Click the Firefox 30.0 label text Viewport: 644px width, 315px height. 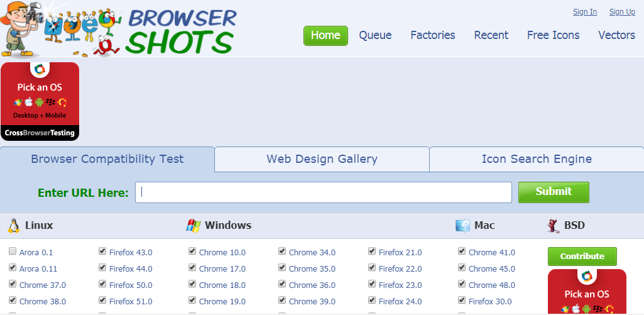pyautogui.click(x=490, y=302)
